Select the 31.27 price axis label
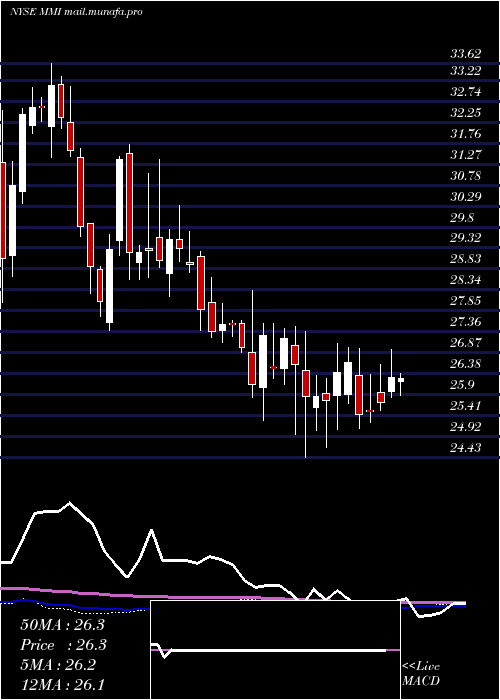 point(466,155)
